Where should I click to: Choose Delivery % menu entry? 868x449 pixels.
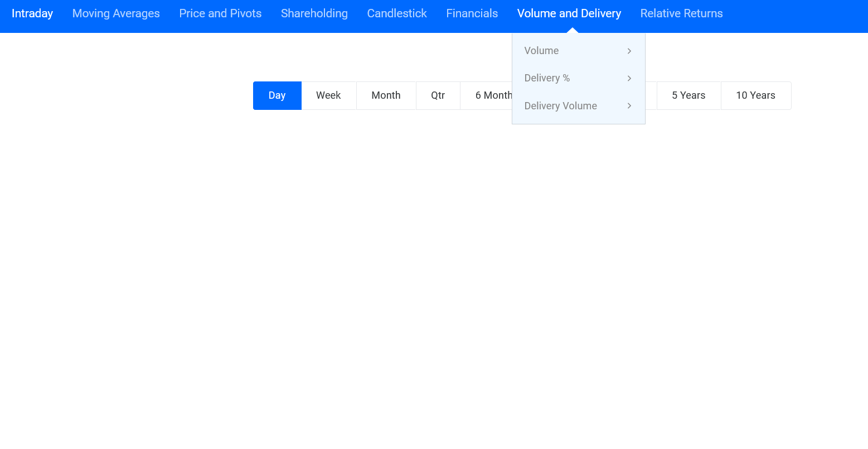point(579,78)
